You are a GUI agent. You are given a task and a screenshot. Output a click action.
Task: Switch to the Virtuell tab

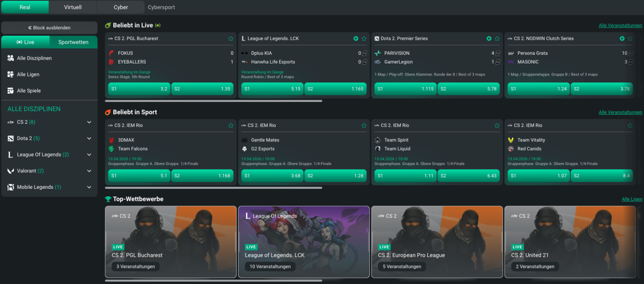click(73, 7)
